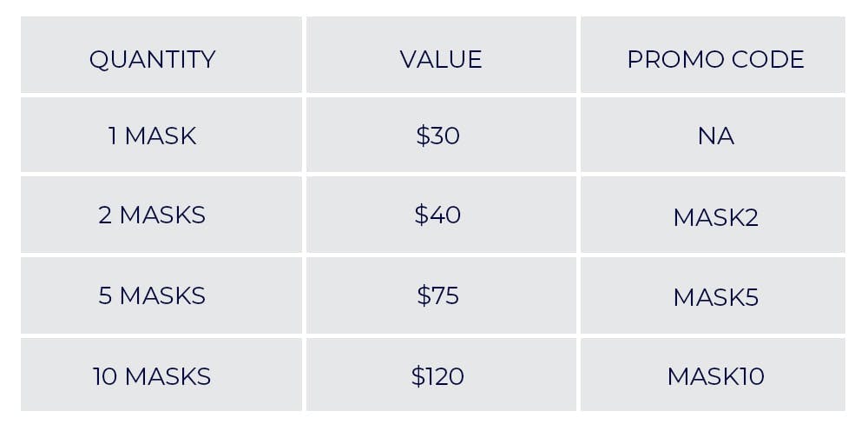Viewport: 868px width, 431px height.
Task: Click the price listed for two masks
Action: coord(438,215)
